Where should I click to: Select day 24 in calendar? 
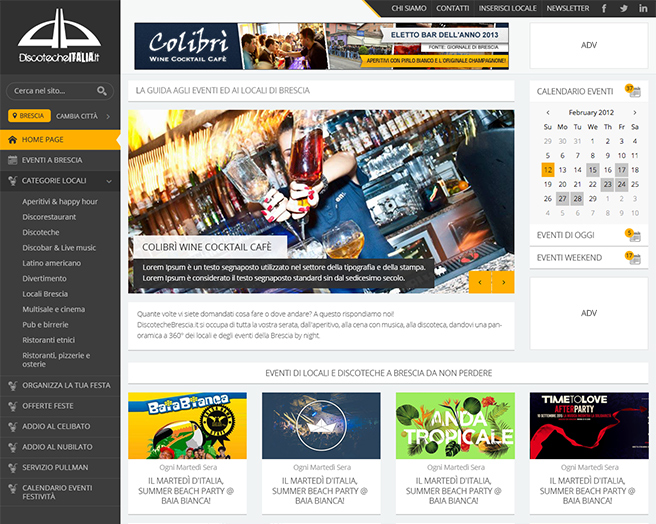[x=622, y=184]
